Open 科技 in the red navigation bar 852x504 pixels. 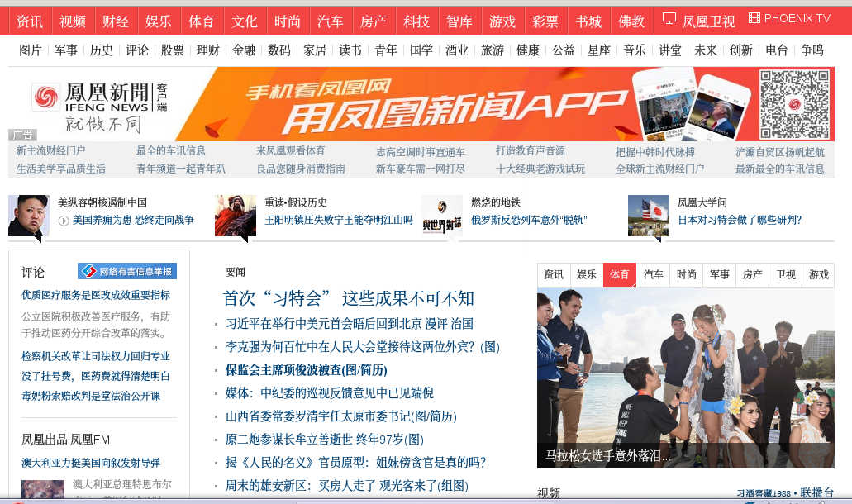[416, 21]
